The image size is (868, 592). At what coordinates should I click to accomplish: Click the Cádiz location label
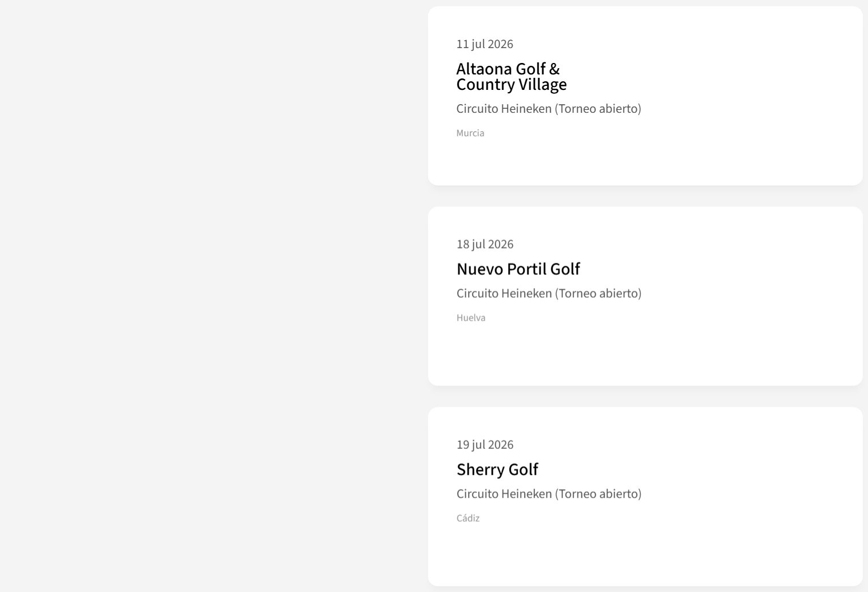pyautogui.click(x=468, y=518)
